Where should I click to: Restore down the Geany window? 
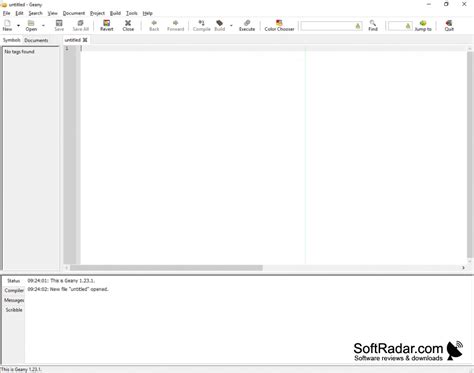coord(446,4)
